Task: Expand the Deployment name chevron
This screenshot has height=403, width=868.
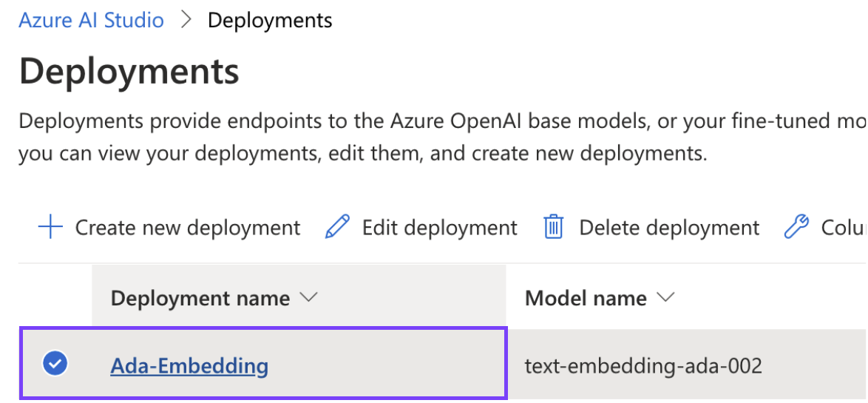Action: (x=308, y=298)
